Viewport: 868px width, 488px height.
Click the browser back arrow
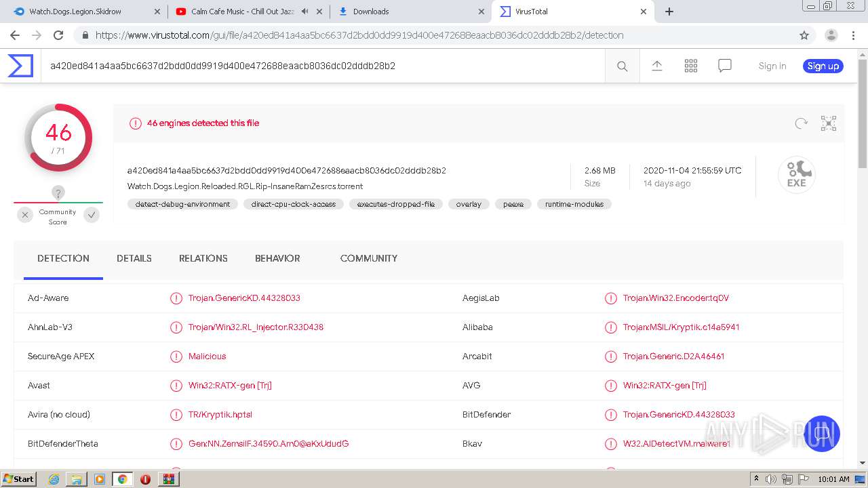pos(15,35)
